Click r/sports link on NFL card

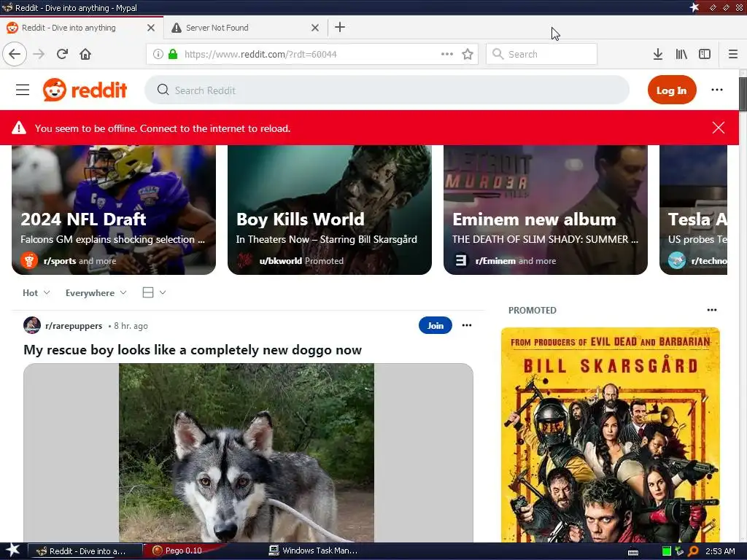60,261
